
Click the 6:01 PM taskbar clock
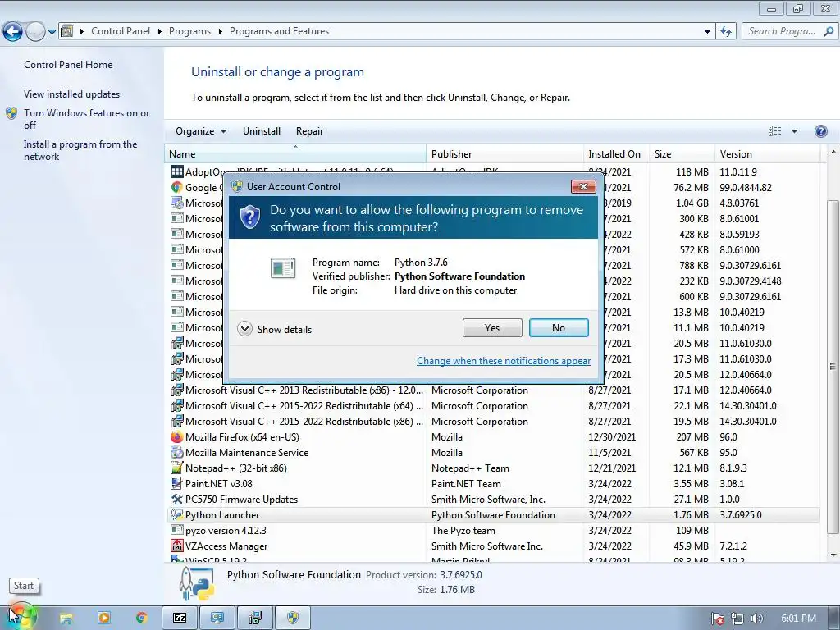(x=798, y=619)
